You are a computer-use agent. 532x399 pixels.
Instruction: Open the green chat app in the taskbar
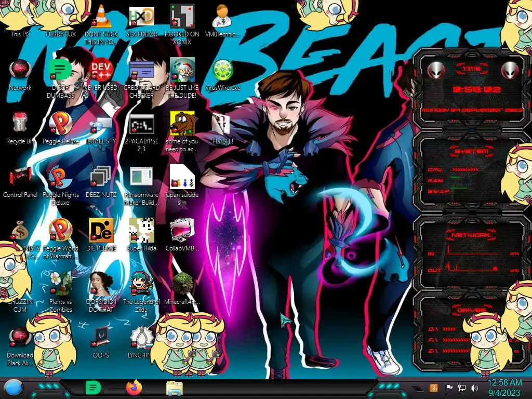(94, 388)
